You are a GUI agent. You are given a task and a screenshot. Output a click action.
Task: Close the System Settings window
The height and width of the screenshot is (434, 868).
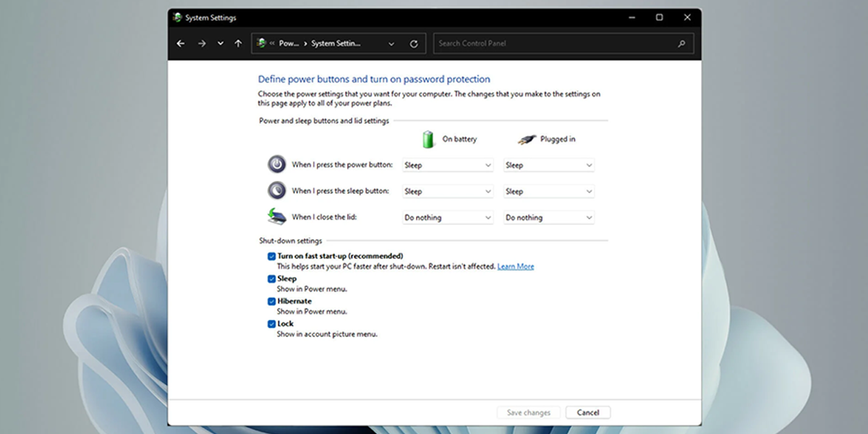687,17
